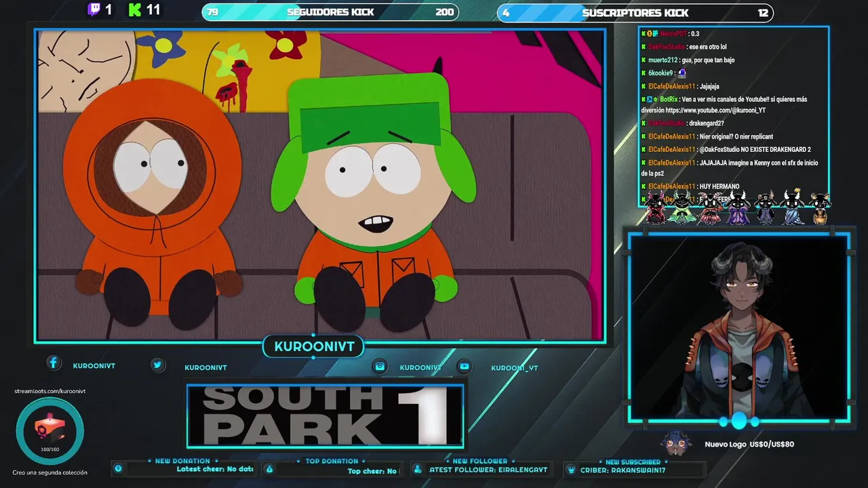This screenshot has width=868, height=488.
Task: Click the Nuevo Logo goal avatar icon
Action: pyautogui.click(x=676, y=443)
